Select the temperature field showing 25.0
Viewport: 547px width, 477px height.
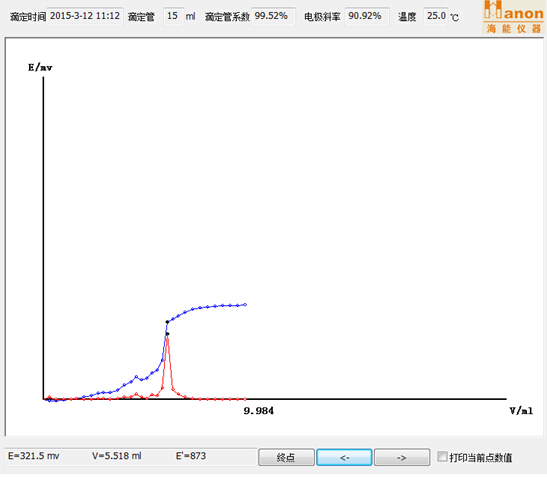[435, 16]
